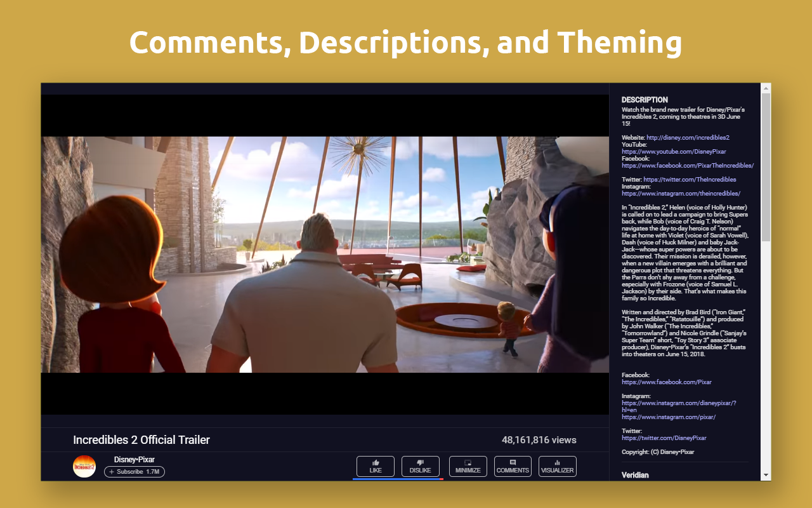Image resolution: width=812 pixels, height=508 pixels.
Task: Click the DESCRIPTION heading
Action: [x=645, y=100]
